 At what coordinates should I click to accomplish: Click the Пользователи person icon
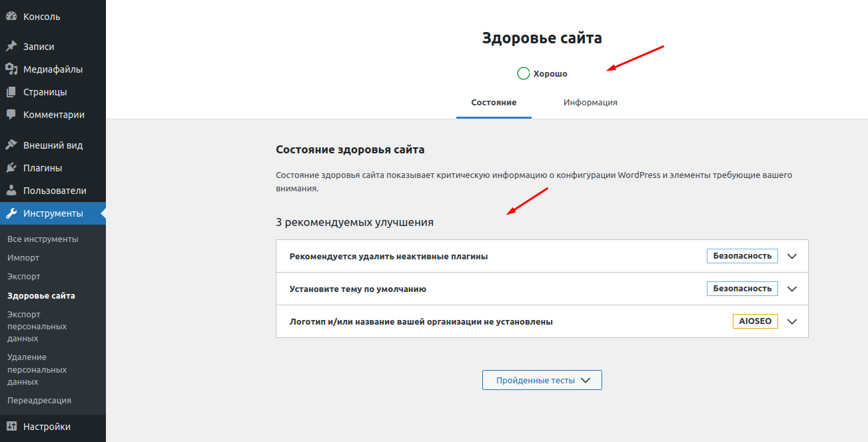coord(11,191)
